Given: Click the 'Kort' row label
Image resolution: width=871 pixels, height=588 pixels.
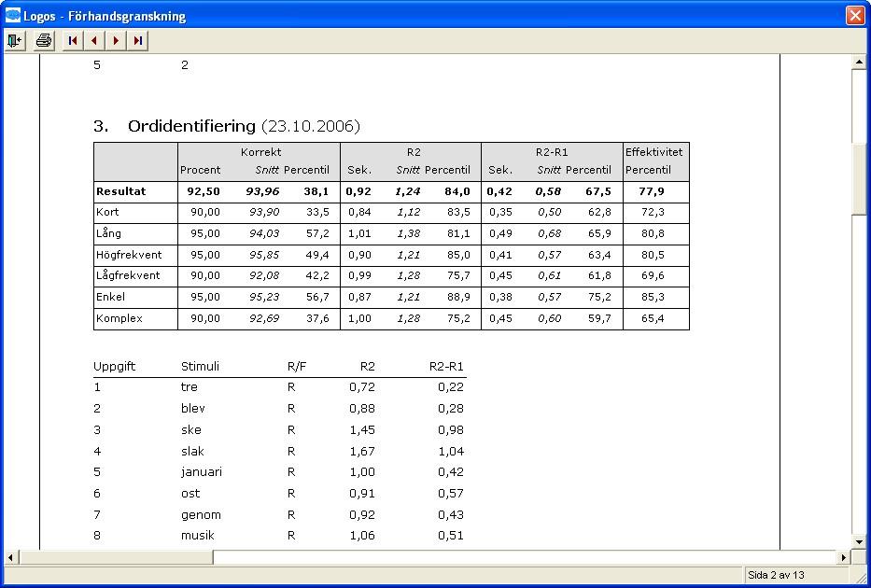Looking at the screenshot, I should [x=107, y=212].
